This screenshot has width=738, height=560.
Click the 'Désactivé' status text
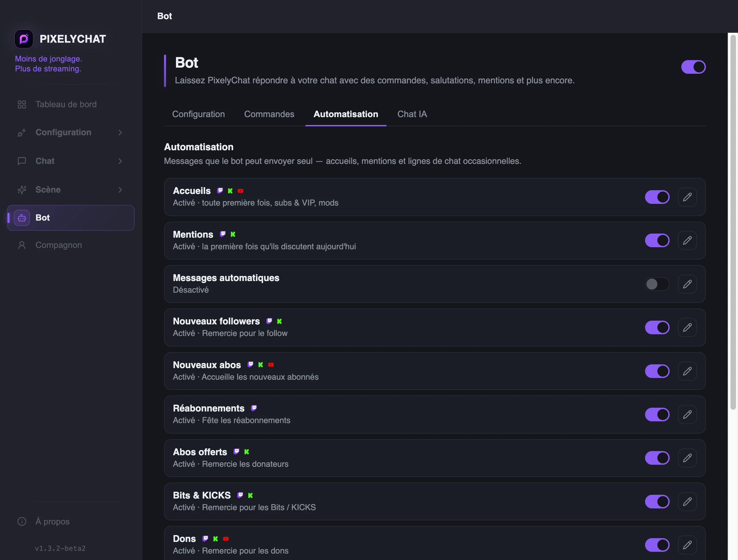(191, 290)
